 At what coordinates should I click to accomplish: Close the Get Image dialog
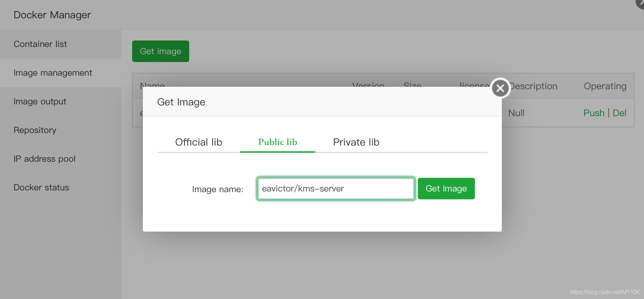(500, 88)
